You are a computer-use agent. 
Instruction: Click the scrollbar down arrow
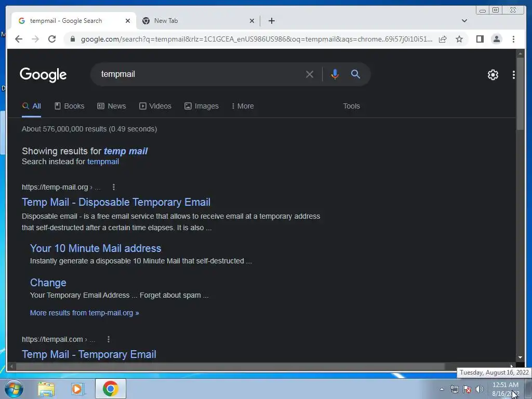pos(520,357)
